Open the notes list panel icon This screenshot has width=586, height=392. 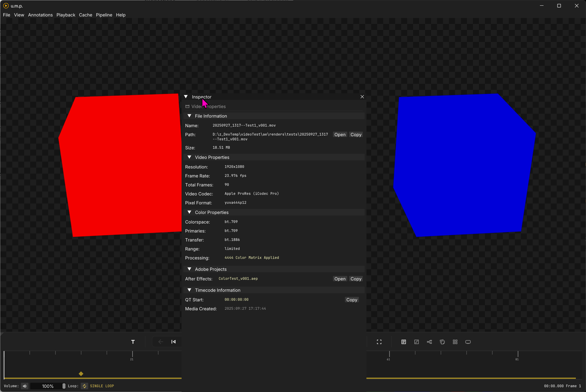point(404,342)
